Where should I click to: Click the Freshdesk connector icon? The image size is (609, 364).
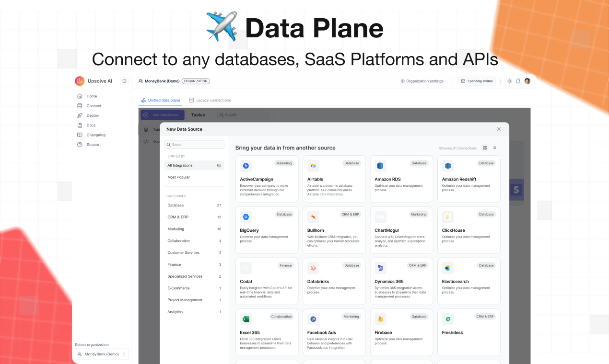click(448, 319)
